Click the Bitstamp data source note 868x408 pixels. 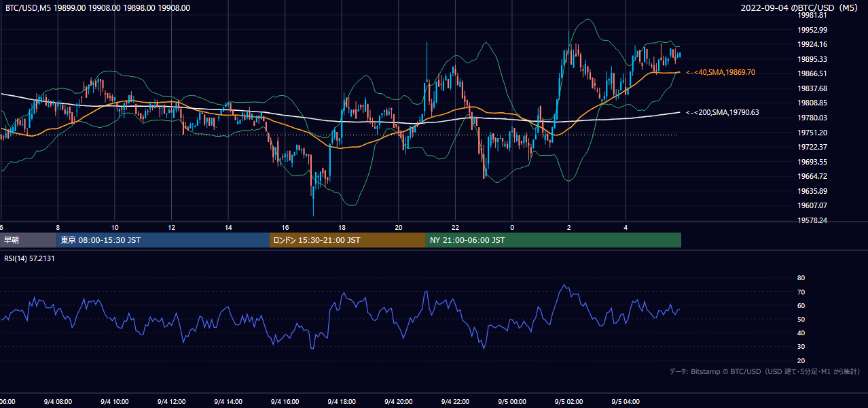tap(765, 371)
